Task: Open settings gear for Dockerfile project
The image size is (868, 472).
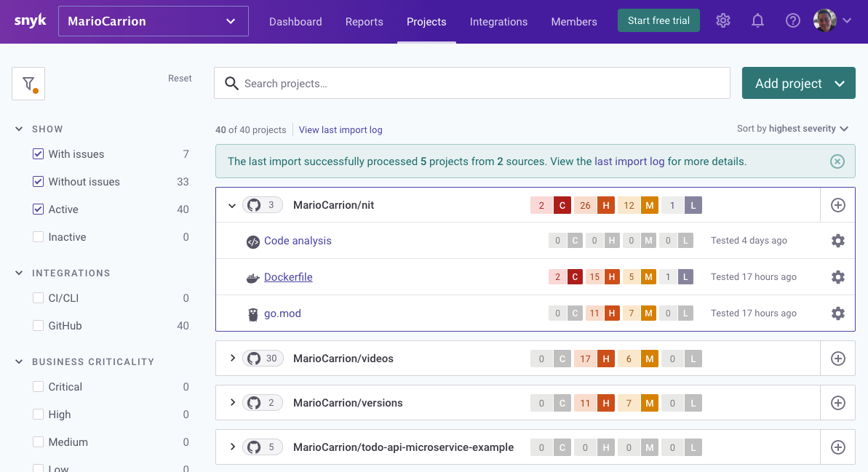Action: coord(838,277)
